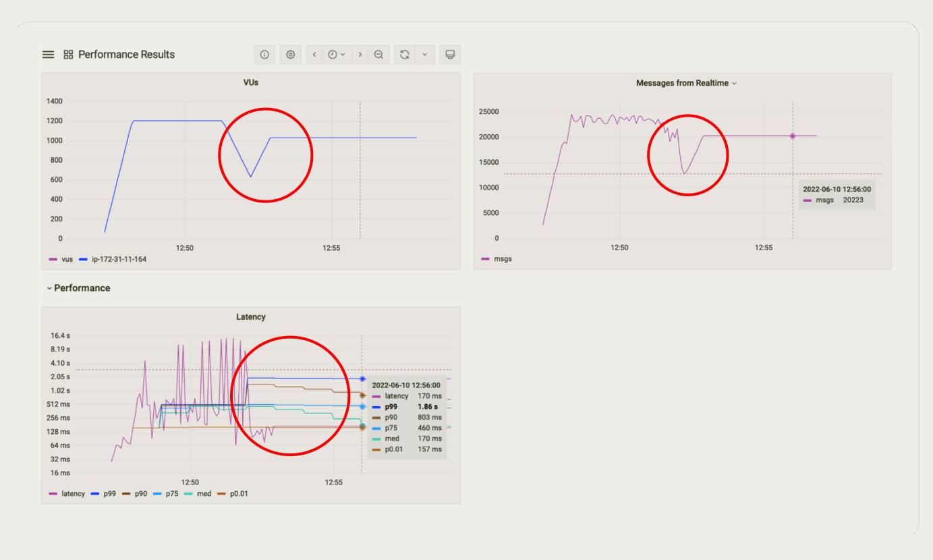Open the VUs panel title menu
The height and width of the screenshot is (560, 933).
[x=251, y=82]
